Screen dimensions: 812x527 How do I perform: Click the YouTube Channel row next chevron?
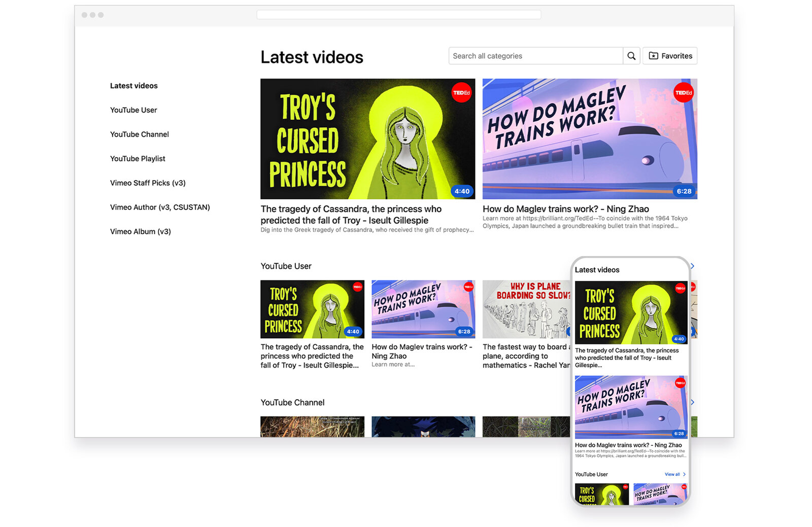[x=693, y=402]
